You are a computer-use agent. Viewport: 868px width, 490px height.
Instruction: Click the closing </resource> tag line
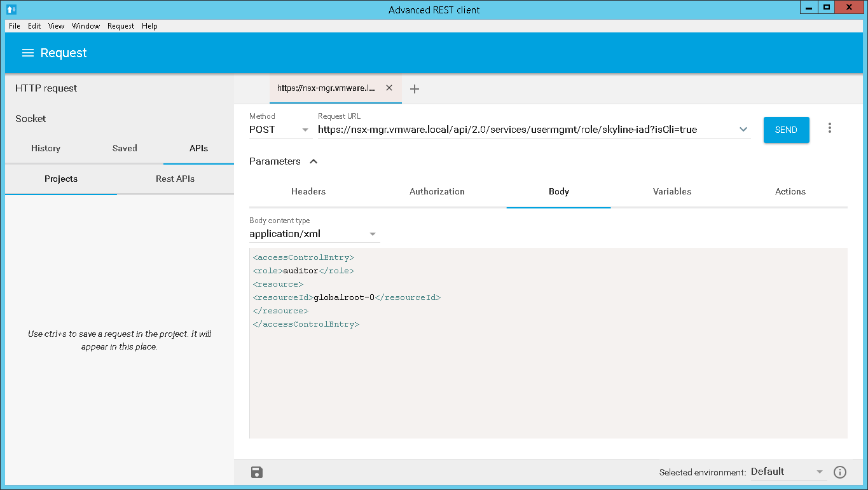pos(280,311)
